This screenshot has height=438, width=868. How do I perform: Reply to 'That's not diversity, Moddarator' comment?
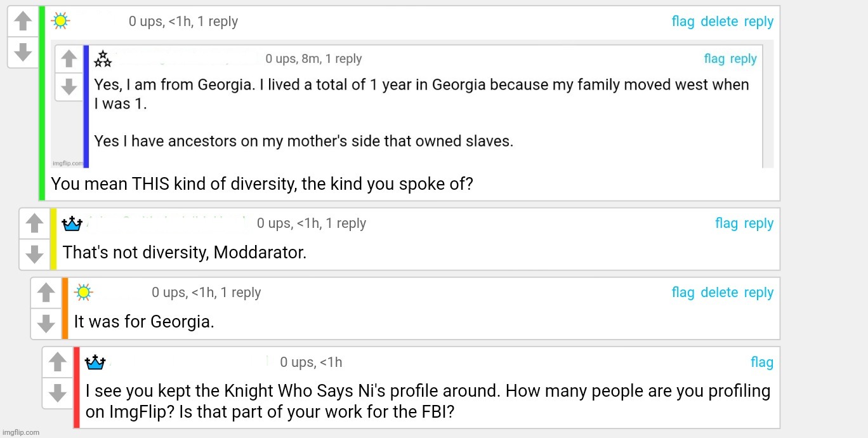click(758, 223)
